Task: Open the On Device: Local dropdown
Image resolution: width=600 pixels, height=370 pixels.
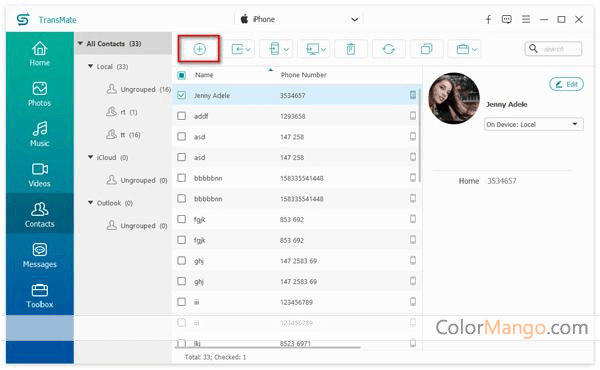Action: coord(533,124)
